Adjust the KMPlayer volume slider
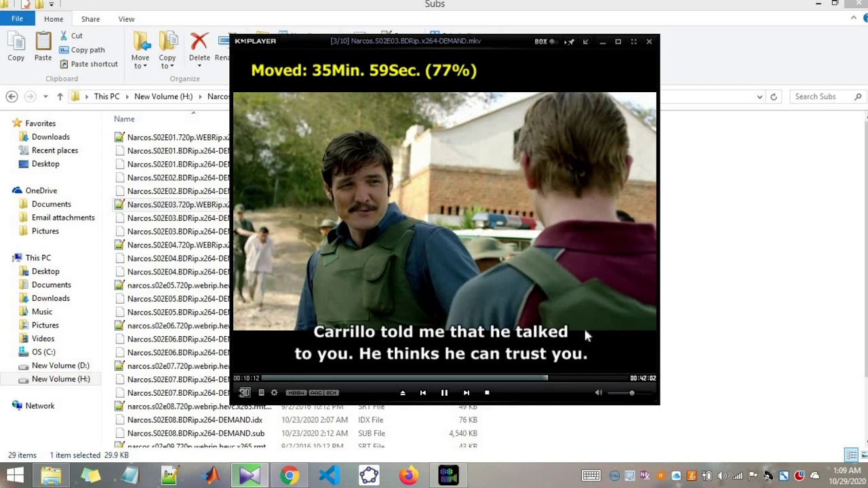The width and height of the screenshot is (868, 488). coord(631,392)
